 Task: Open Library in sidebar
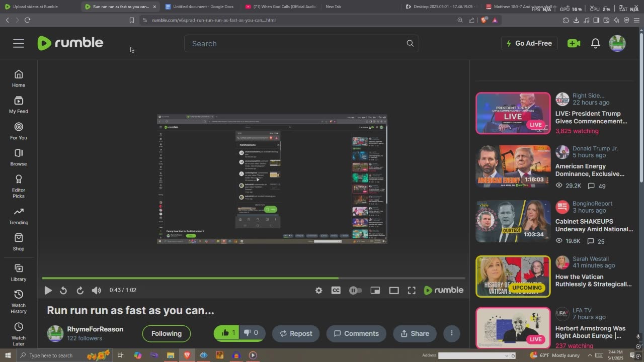(19, 273)
